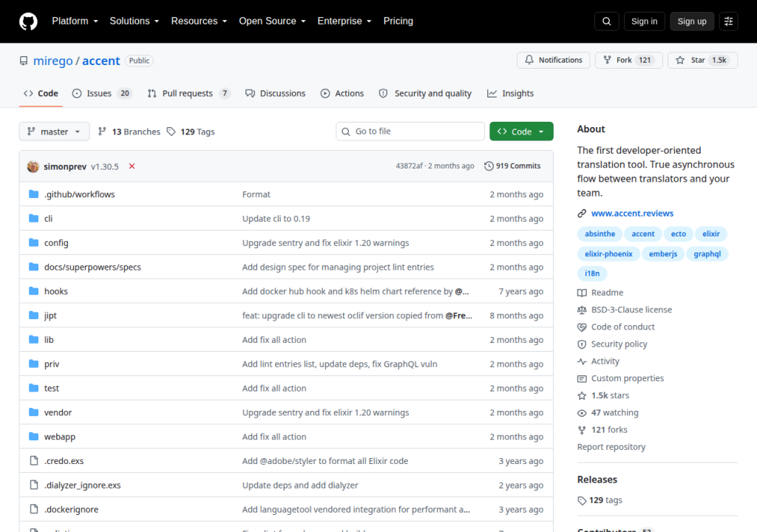Open the 919 Commits history
This screenshot has width=757, height=532.
(512, 166)
